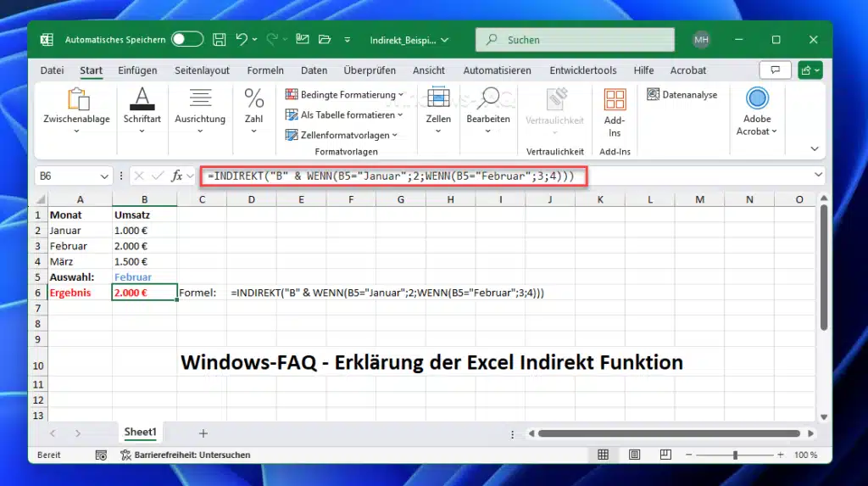Click the Ergebnis label cell
This screenshot has width=868, height=486.
coord(81,293)
